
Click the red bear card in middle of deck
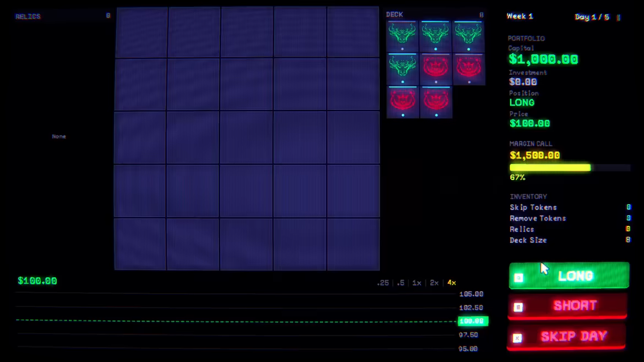point(435,69)
